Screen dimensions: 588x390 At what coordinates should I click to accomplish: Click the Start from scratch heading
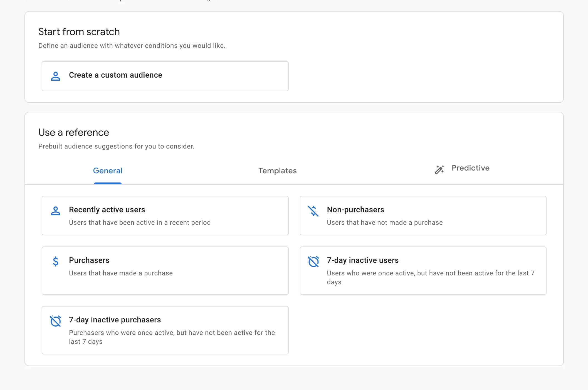pos(79,32)
